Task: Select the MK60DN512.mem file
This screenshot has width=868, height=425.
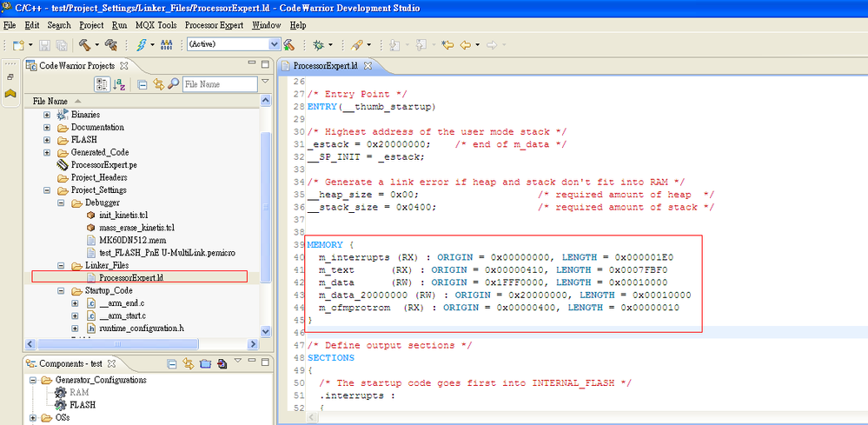Action: click(132, 240)
